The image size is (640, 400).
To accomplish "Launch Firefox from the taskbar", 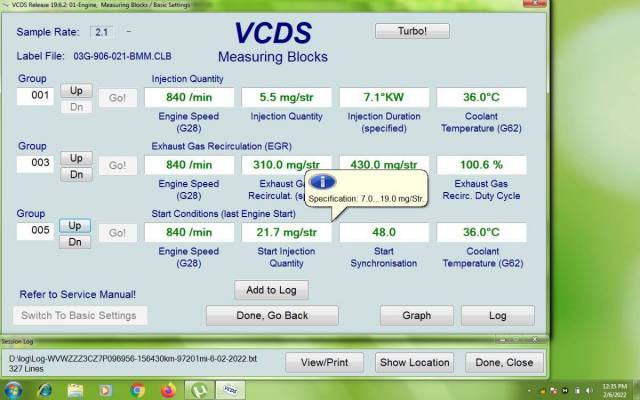I will (x=167, y=390).
